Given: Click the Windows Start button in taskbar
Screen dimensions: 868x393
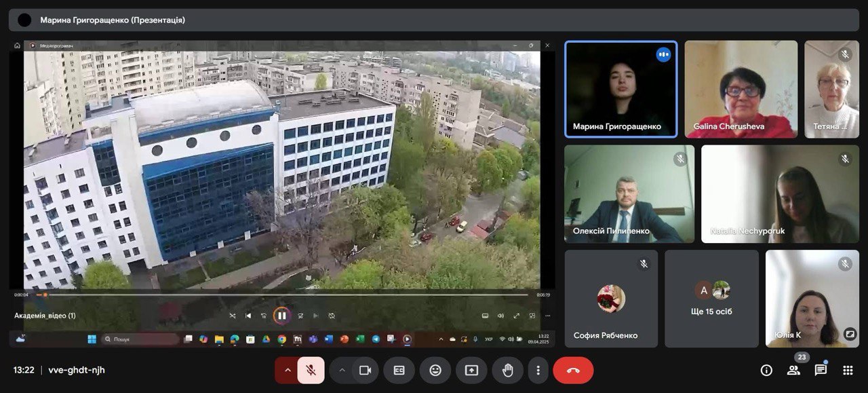Looking at the screenshot, I should coord(92,339).
